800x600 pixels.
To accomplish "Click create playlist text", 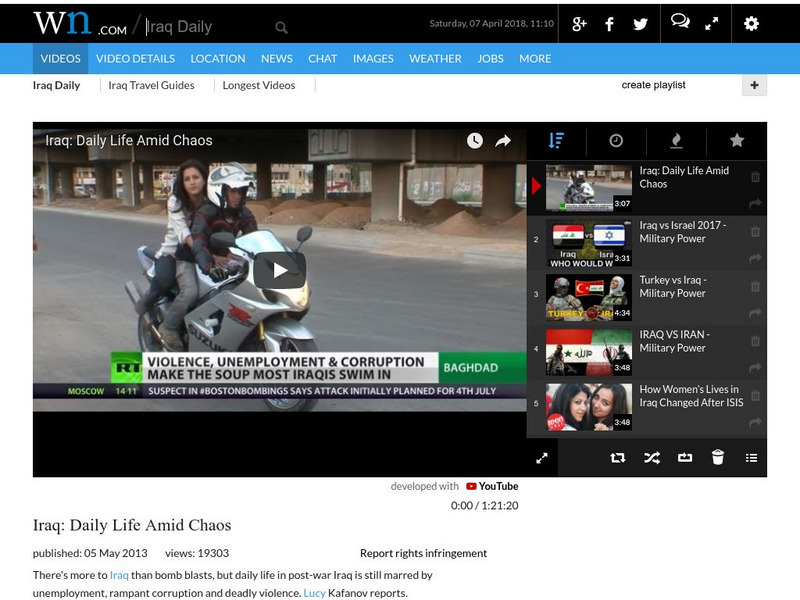I will coord(653,85).
